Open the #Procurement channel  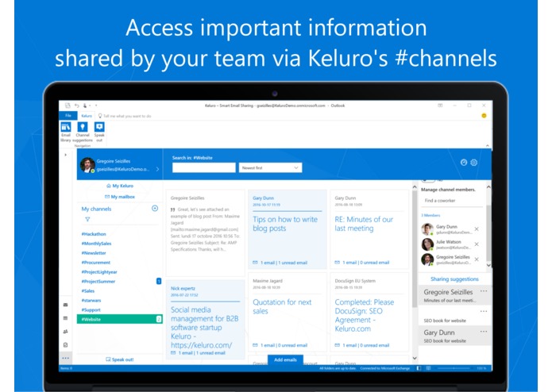(96, 263)
